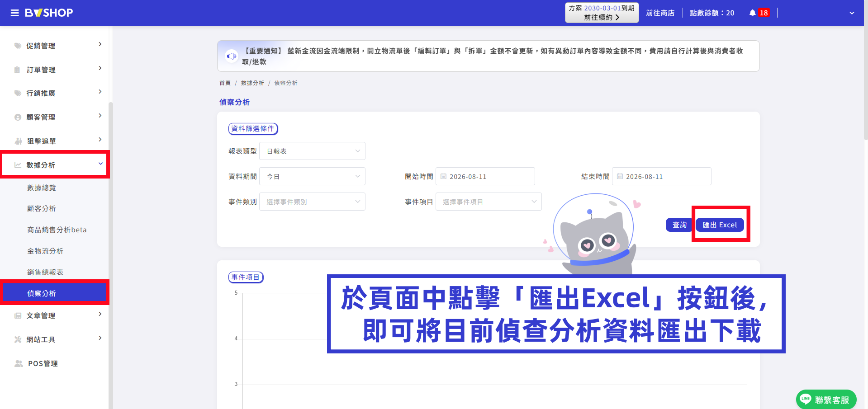
Task: Expand the top-right account dropdown arrow
Action: [x=852, y=13]
